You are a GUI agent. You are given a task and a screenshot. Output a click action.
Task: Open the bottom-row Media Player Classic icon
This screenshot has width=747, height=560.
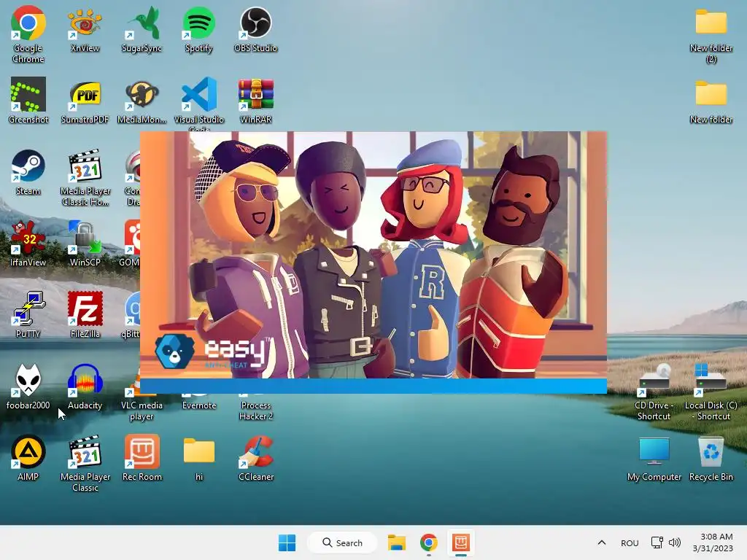click(85, 463)
